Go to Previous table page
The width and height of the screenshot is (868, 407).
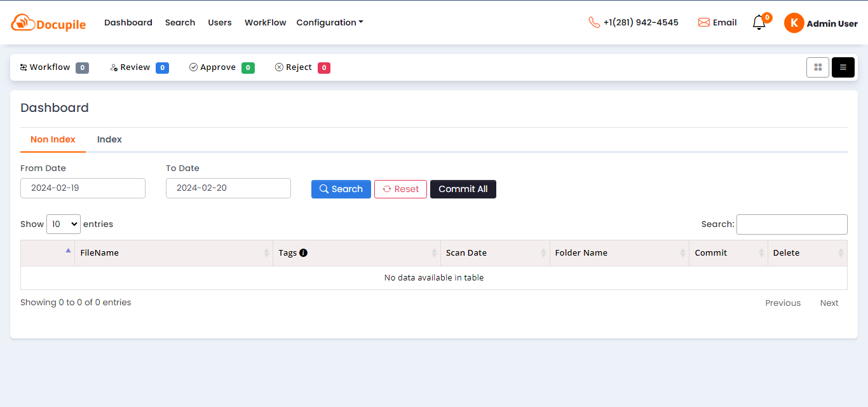click(783, 303)
